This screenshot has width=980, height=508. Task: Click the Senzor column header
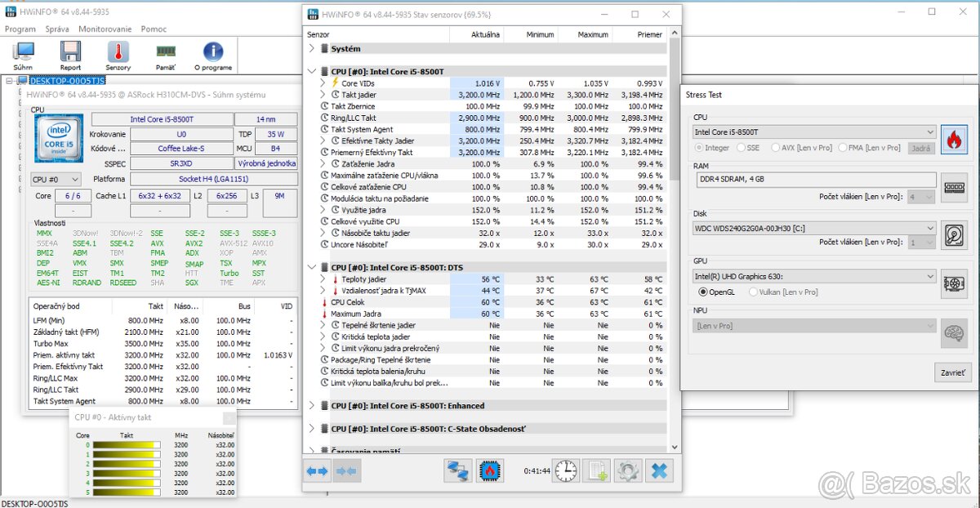tap(376, 34)
